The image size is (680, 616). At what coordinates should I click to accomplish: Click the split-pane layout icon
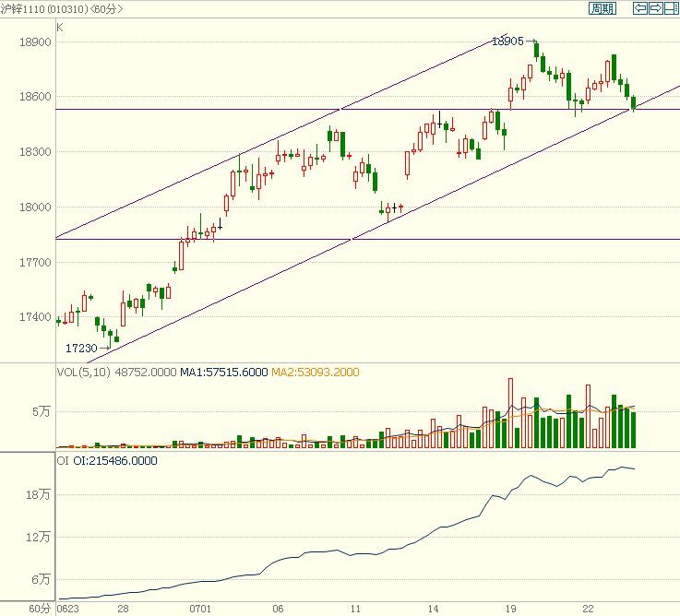coord(671,8)
